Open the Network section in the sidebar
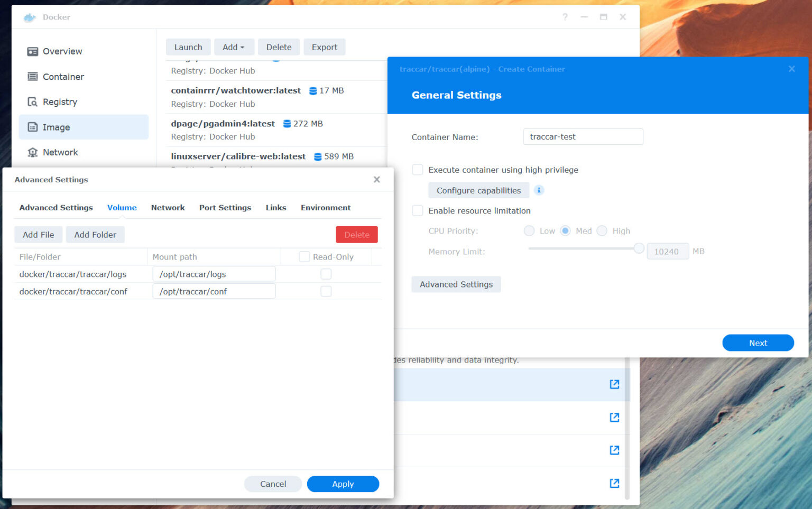The image size is (812, 509). (60, 152)
